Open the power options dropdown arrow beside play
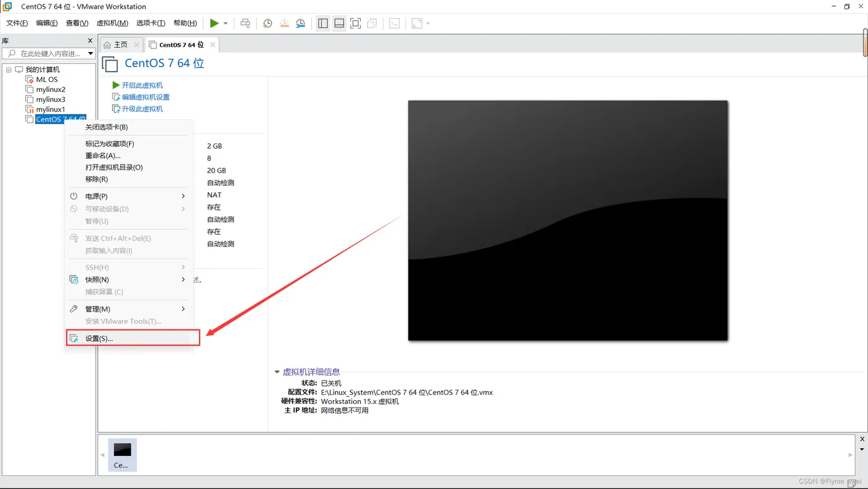This screenshot has width=868, height=489. tap(226, 24)
